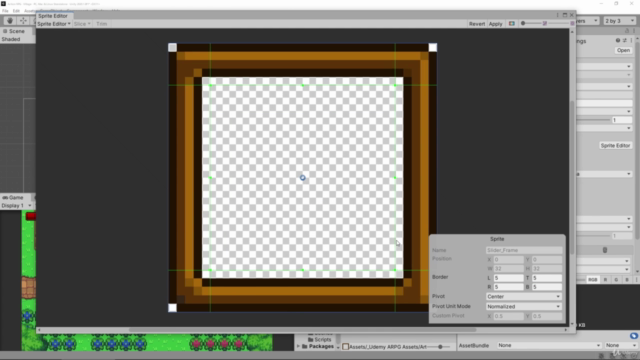Click Border R input field

(508, 287)
